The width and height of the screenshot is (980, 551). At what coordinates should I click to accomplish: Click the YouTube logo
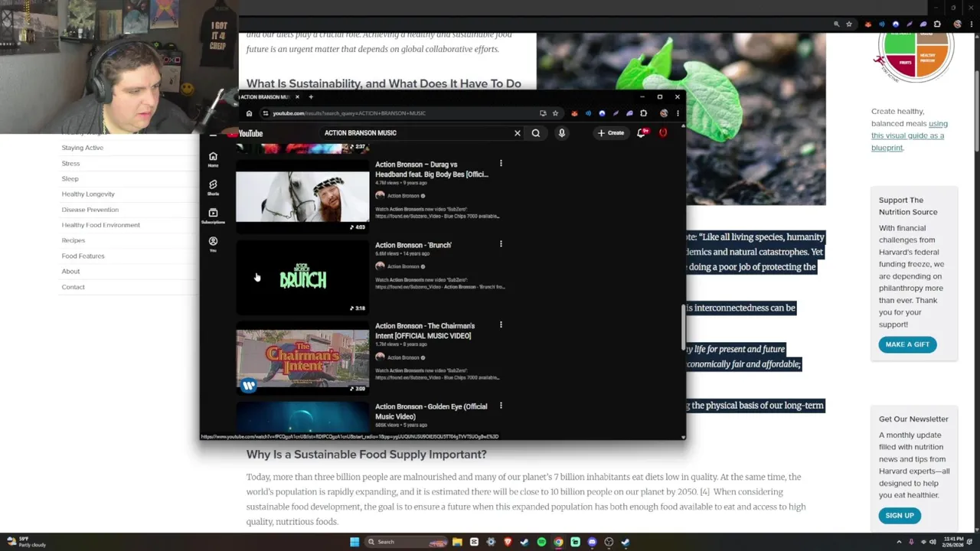247,133
